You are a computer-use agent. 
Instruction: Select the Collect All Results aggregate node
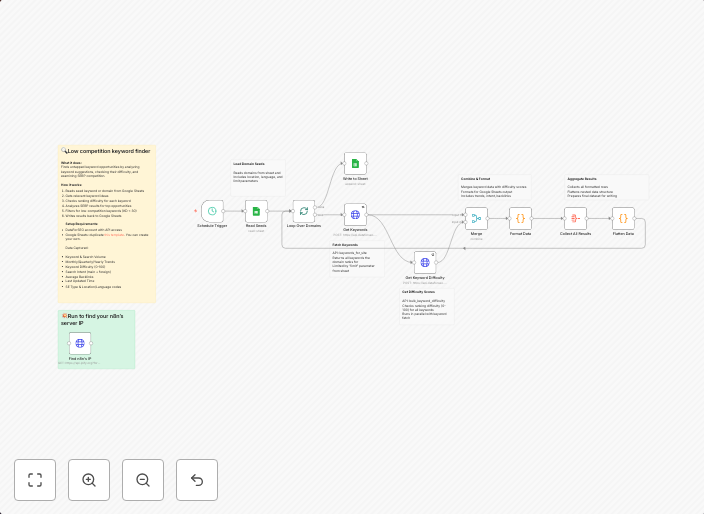575,218
